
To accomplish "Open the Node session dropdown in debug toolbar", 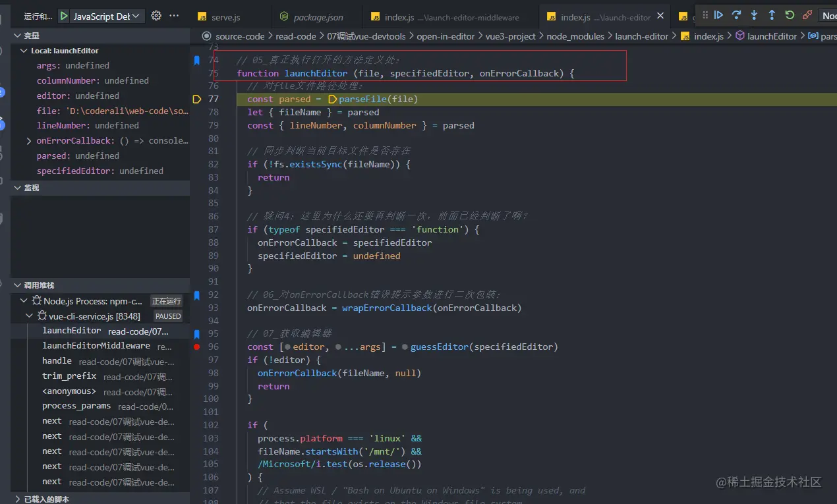I will coord(828,15).
